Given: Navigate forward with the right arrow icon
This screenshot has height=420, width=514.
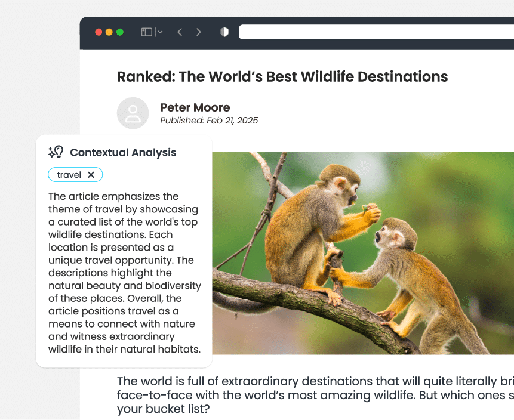Looking at the screenshot, I should tap(199, 32).
